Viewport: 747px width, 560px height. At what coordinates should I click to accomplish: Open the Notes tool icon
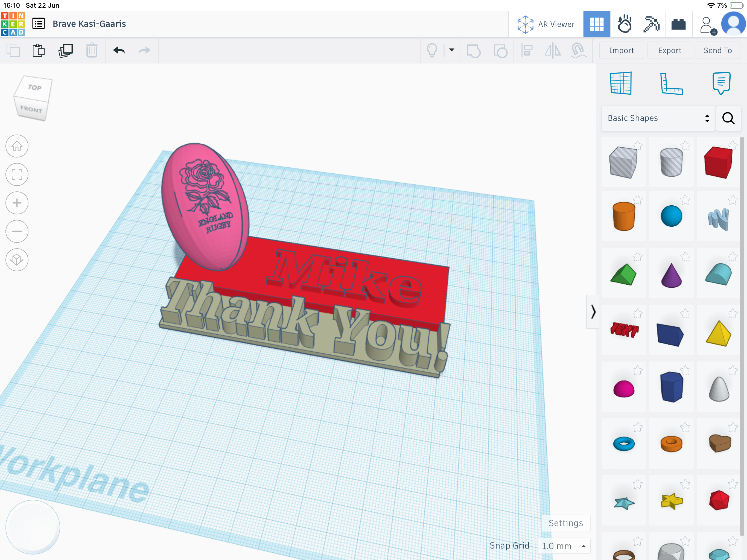[x=721, y=83]
